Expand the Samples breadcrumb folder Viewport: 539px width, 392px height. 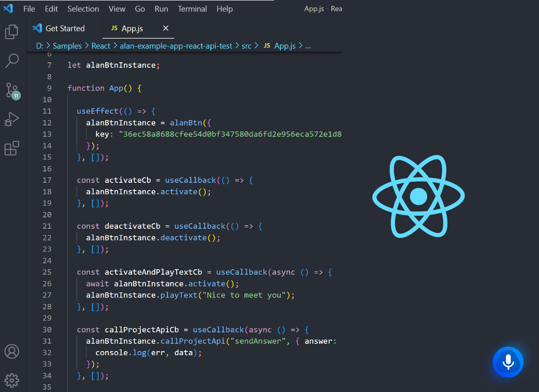coord(67,46)
